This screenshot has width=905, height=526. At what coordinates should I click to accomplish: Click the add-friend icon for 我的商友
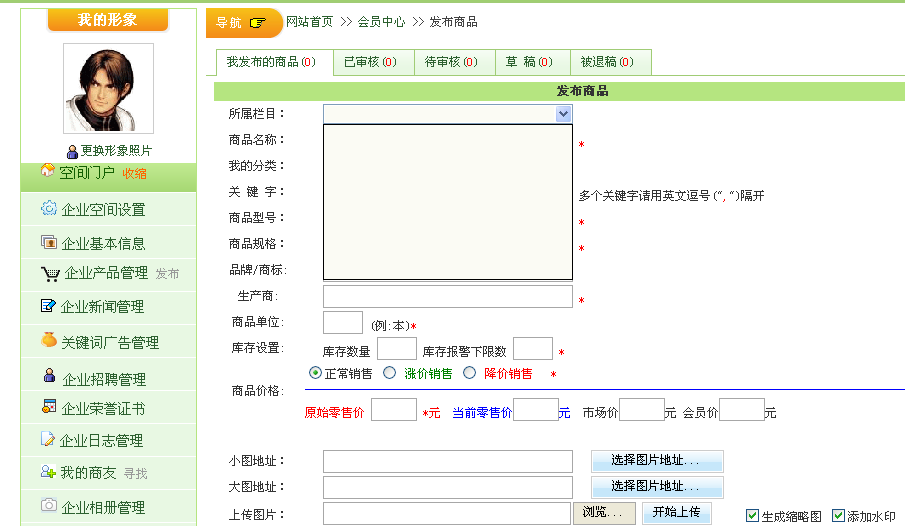click(x=48, y=472)
